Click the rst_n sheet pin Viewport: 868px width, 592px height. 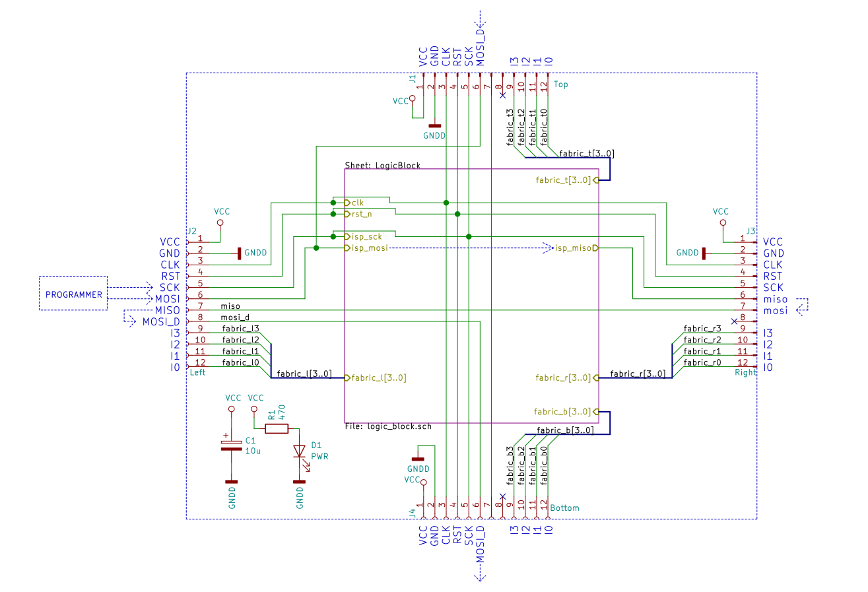click(359, 214)
